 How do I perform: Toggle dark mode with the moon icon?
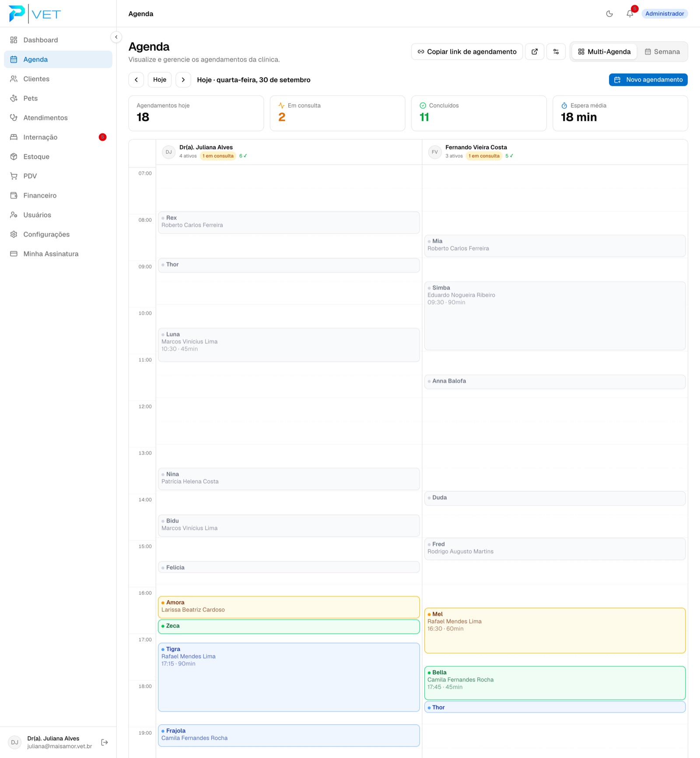click(609, 14)
